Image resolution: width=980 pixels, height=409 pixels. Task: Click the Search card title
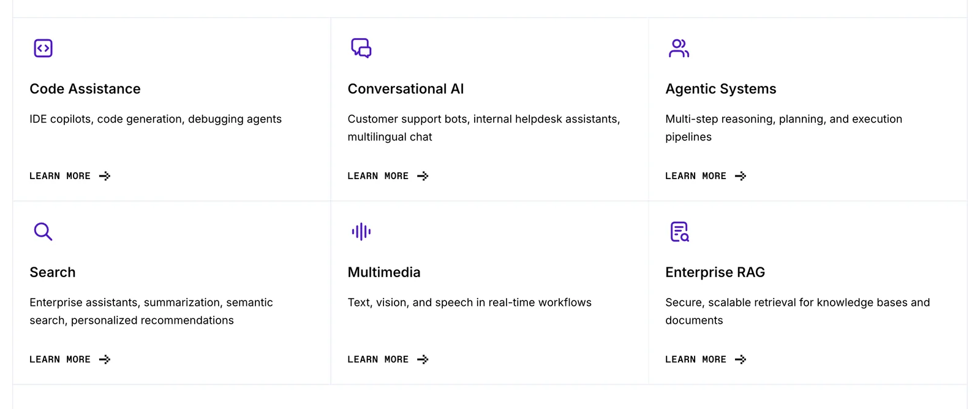[53, 272]
